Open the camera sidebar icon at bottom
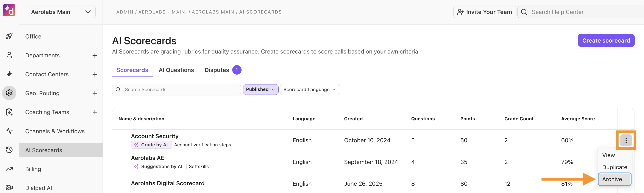This screenshot has width=644, height=193. point(9,188)
